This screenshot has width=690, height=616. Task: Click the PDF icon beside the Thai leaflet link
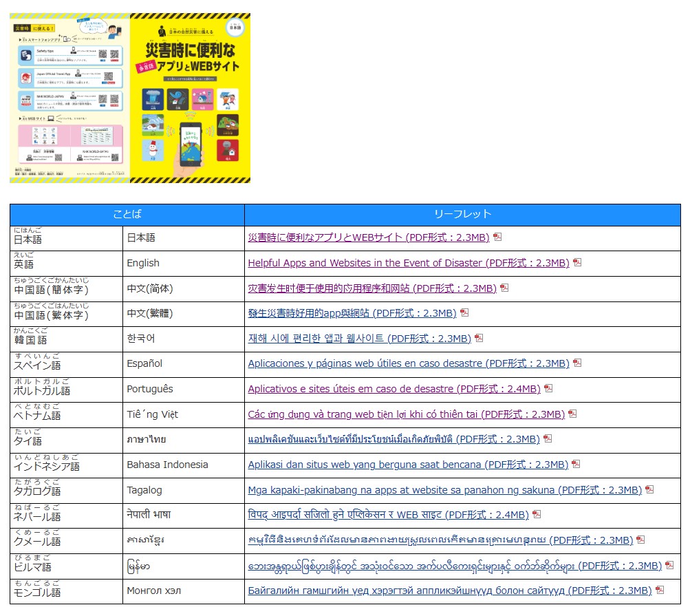548,438
